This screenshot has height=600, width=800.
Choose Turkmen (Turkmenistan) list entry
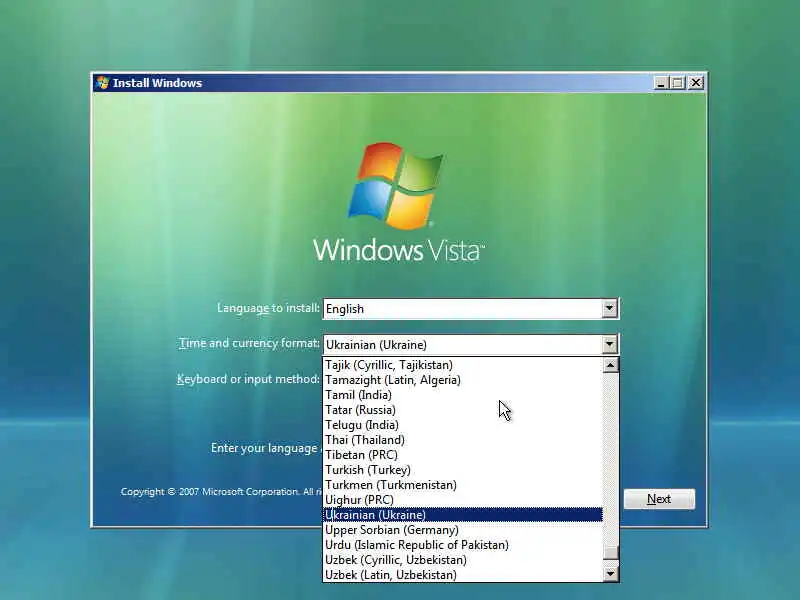point(463,485)
